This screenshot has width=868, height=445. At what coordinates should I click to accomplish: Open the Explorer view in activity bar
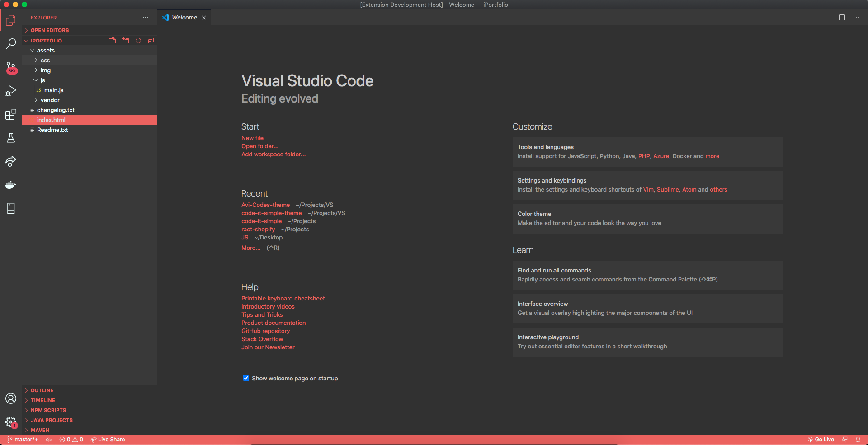coord(11,20)
